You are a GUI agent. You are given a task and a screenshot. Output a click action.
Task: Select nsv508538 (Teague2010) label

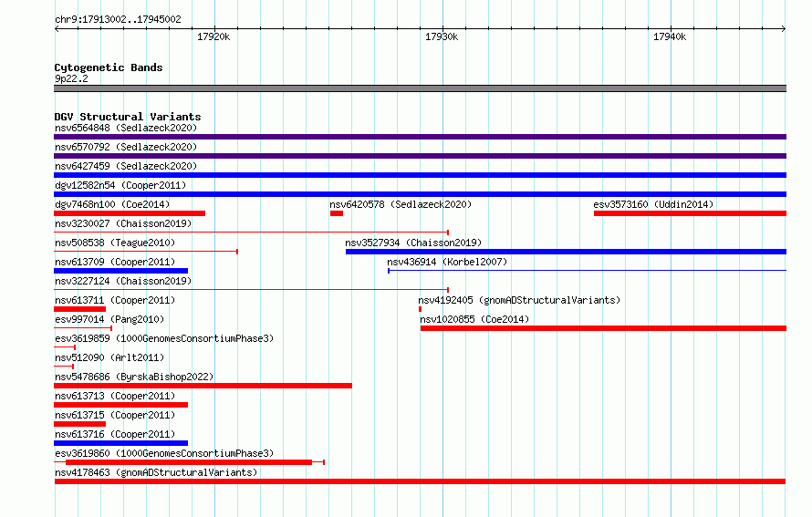115,243
